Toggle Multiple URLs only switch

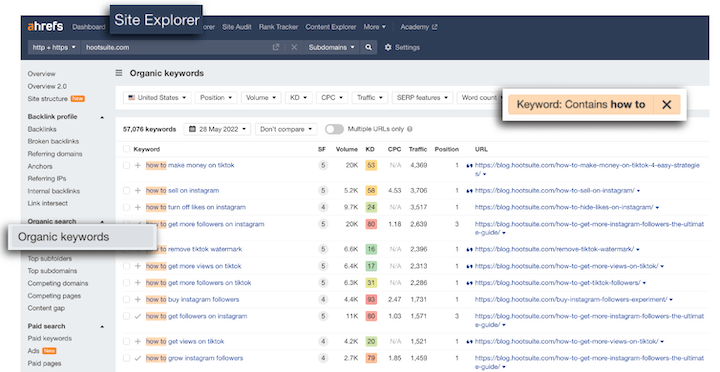[x=334, y=130]
